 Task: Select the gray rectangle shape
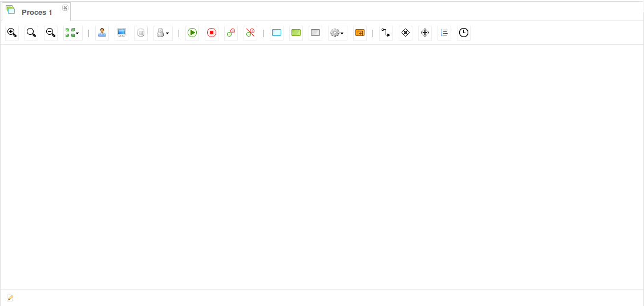[315, 33]
